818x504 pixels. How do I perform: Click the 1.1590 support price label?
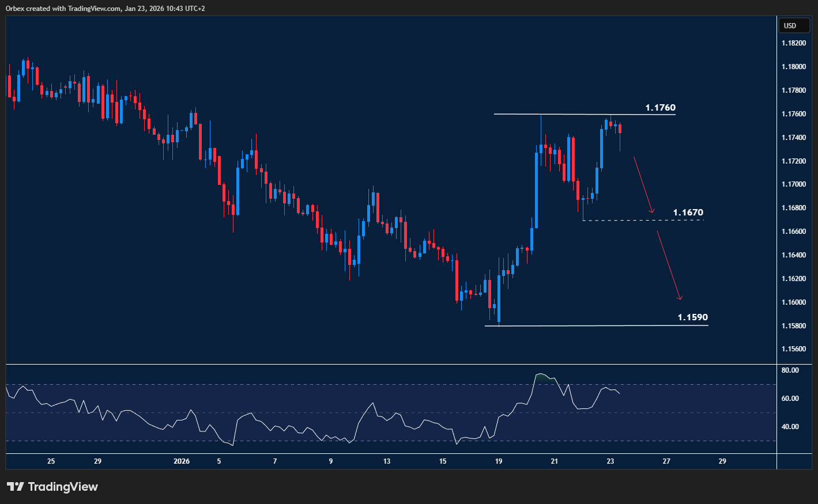coord(692,317)
